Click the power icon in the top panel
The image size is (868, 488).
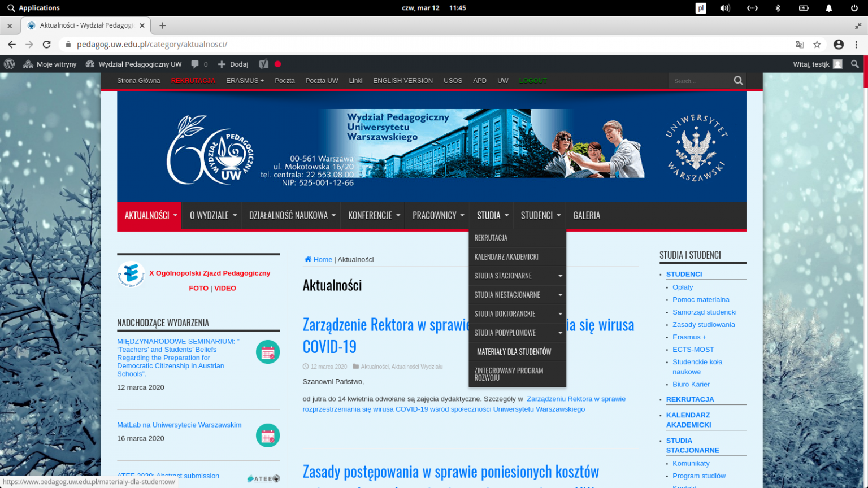pyautogui.click(x=854, y=8)
